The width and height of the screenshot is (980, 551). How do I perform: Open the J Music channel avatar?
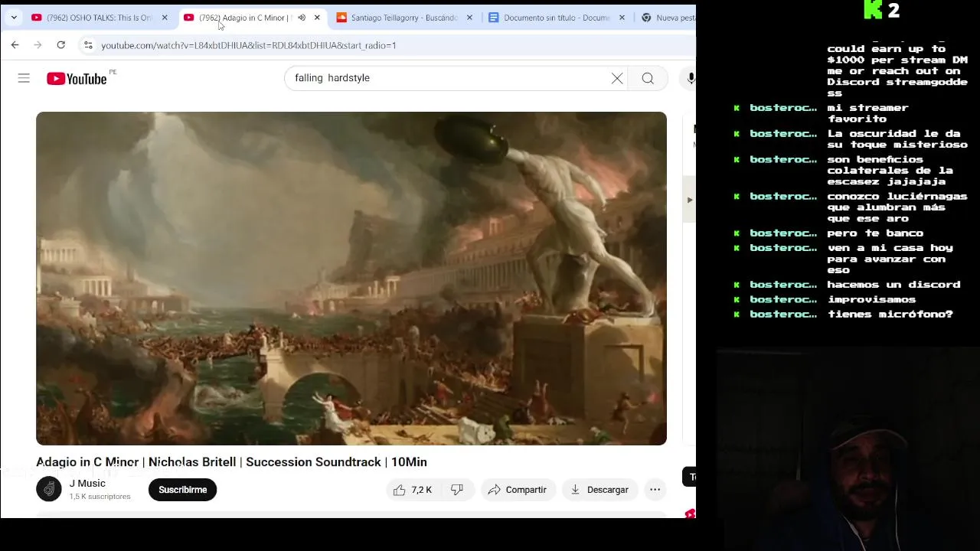[49, 490]
